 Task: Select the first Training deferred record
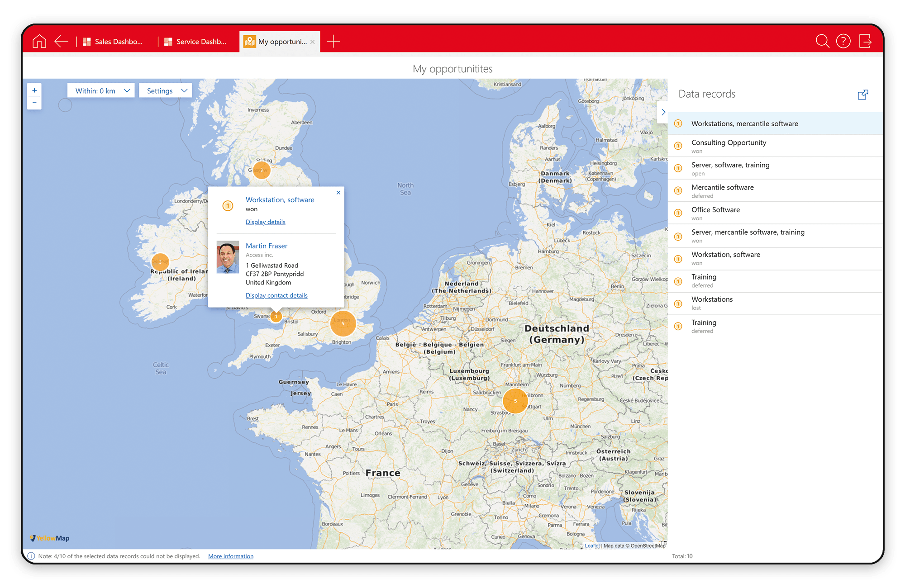coord(775,280)
